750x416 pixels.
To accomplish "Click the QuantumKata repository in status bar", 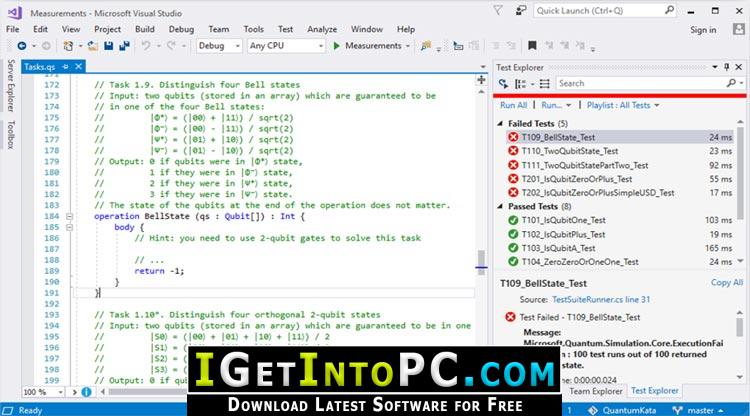I will (622, 410).
